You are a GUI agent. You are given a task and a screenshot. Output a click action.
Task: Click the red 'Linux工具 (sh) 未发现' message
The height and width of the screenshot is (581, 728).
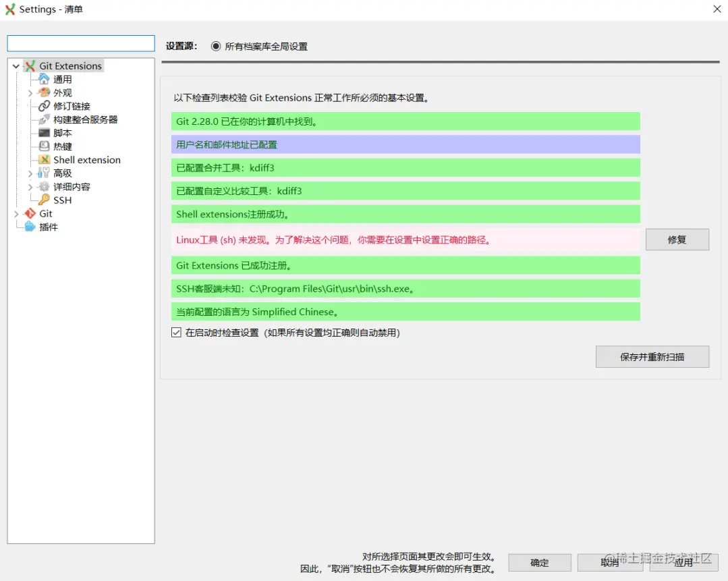click(405, 240)
